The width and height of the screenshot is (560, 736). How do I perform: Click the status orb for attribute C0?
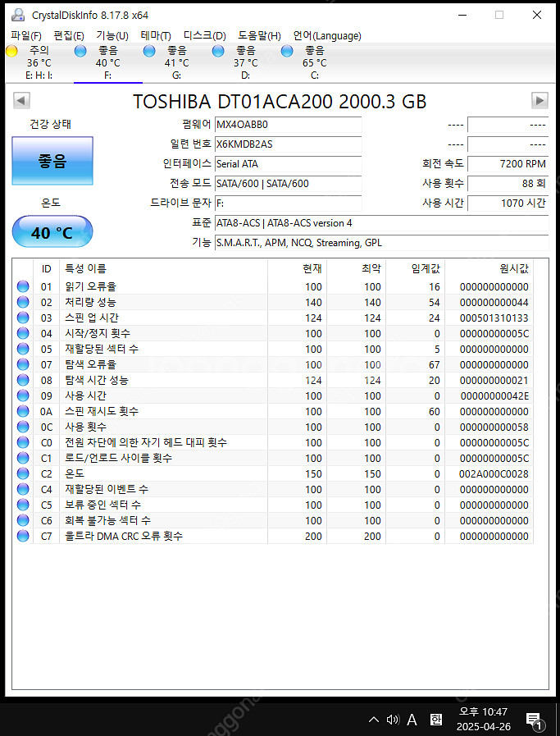point(22,442)
